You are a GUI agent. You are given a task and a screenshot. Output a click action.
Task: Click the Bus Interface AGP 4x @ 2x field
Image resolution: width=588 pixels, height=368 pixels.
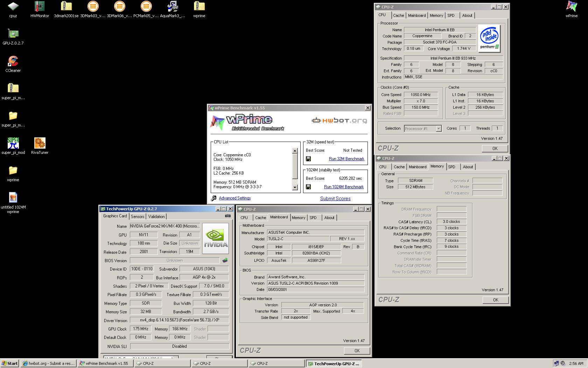point(204,277)
